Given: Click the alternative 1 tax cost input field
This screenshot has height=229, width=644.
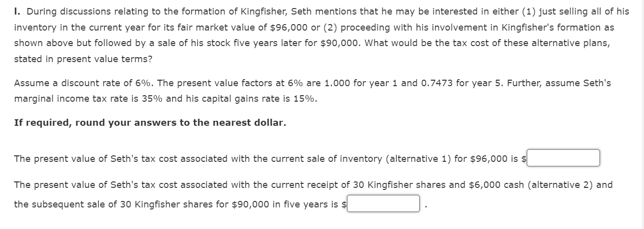Looking at the screenshot, I should point(563,158).
